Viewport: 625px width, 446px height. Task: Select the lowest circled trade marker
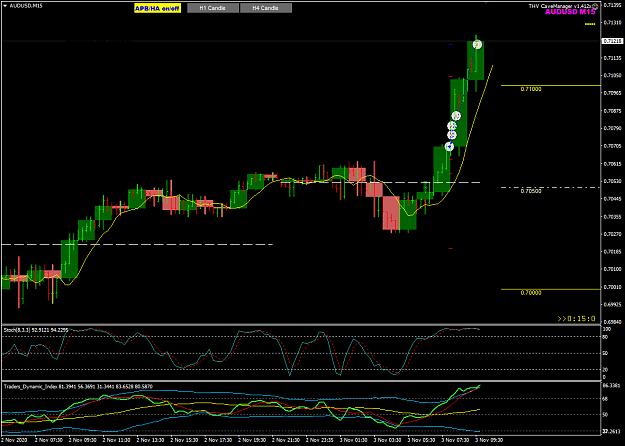coord(449,147)
